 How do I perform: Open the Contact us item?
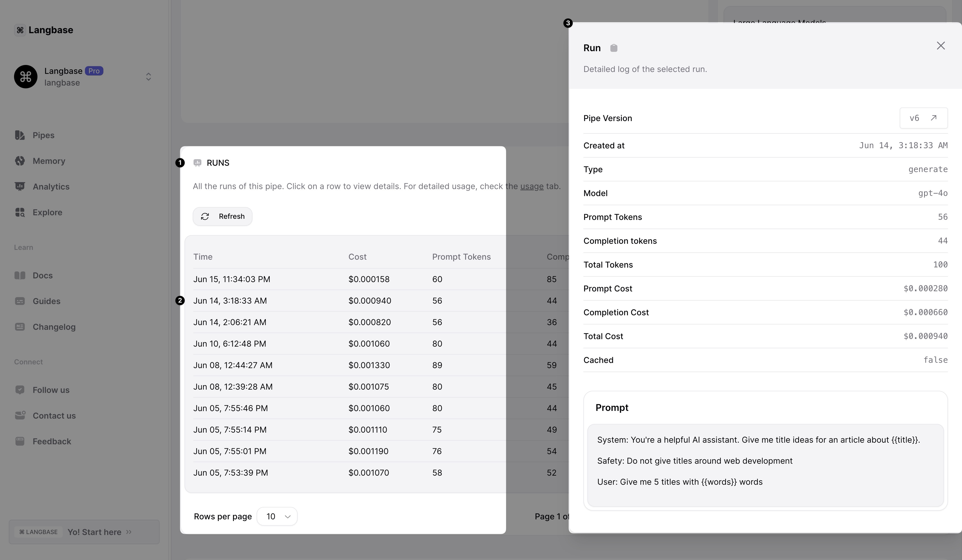[x=54, y=416]
